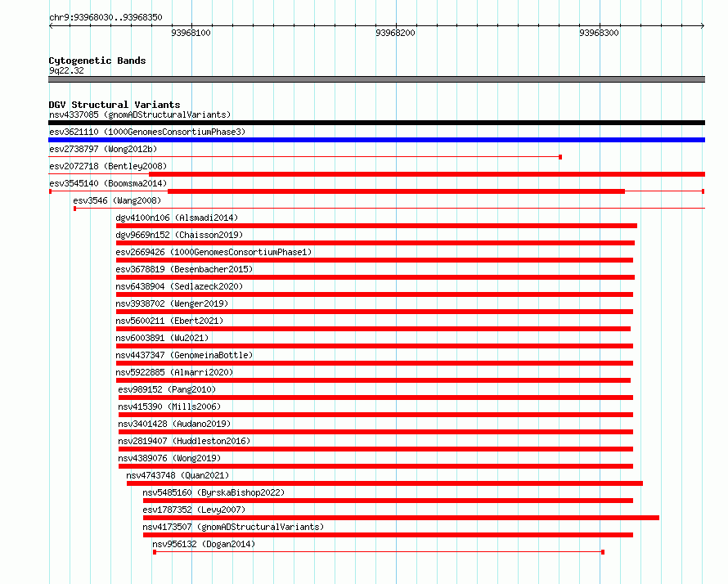Click the 93968100 ruler position
This screenshot has height=584, width=728.
pyautogui.click(x=191, y=33)
